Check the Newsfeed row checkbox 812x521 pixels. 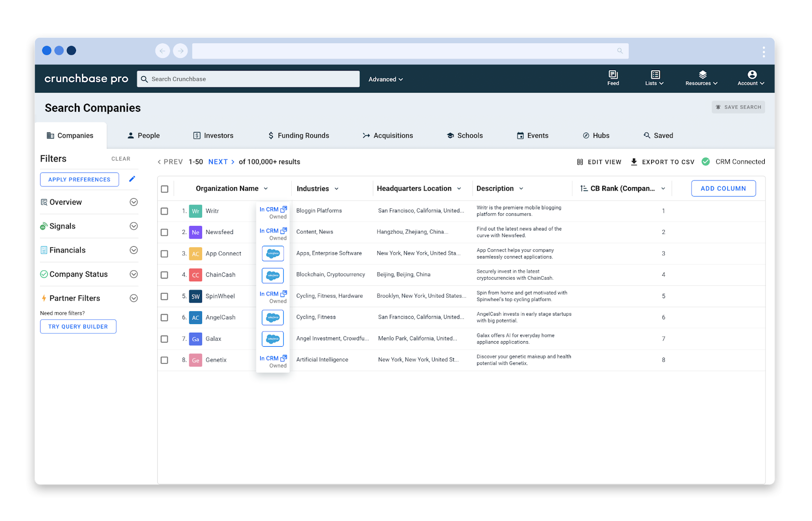[x=164, y=233]
